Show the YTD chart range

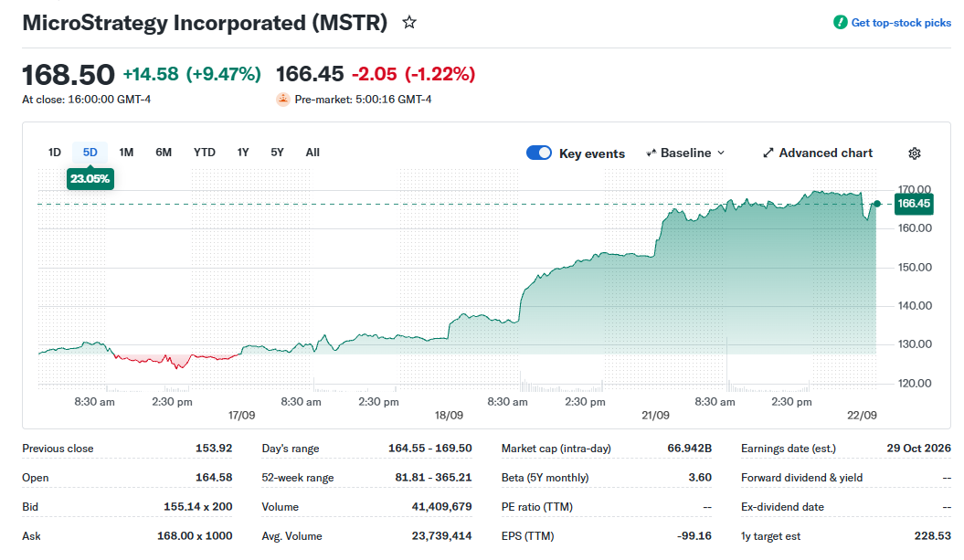tap(205, 153)
